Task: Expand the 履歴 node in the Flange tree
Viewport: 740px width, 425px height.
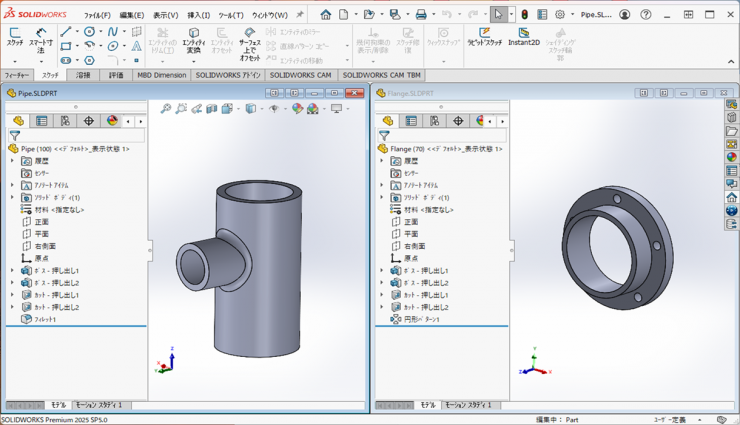Action: 381,161
